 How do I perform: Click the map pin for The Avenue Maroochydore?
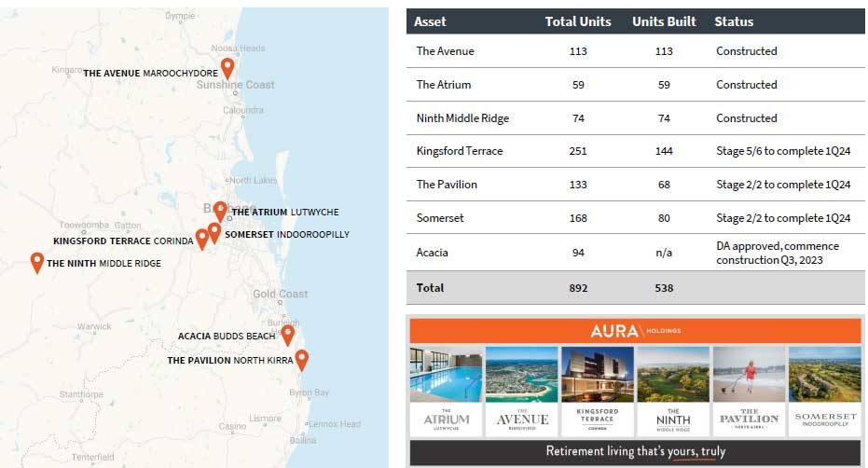tap(227, 69)
